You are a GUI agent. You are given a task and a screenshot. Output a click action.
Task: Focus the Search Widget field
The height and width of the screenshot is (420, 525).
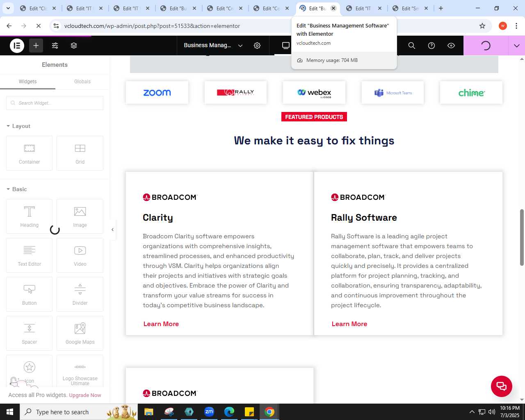(55, 103)
